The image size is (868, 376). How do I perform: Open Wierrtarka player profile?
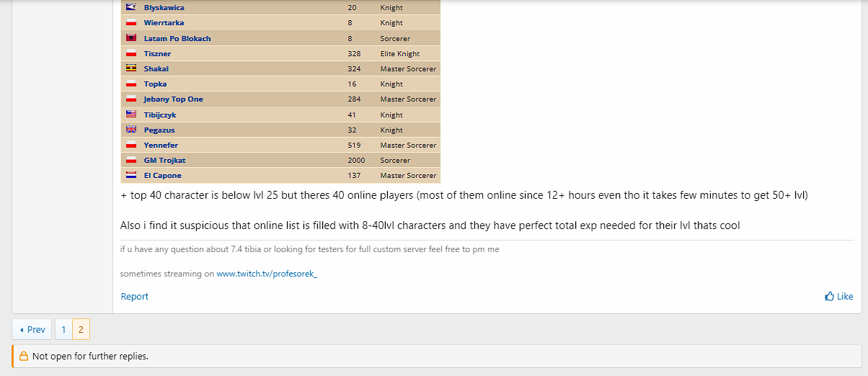pos(164,23)
